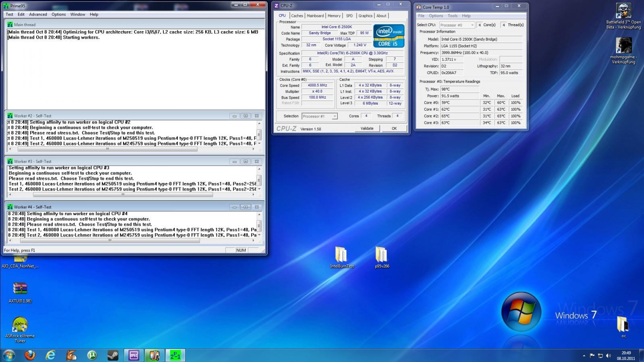This screenshot has height=362, width=644.
Task: Open Prime95 Options menu
Action: click(58, 14)
